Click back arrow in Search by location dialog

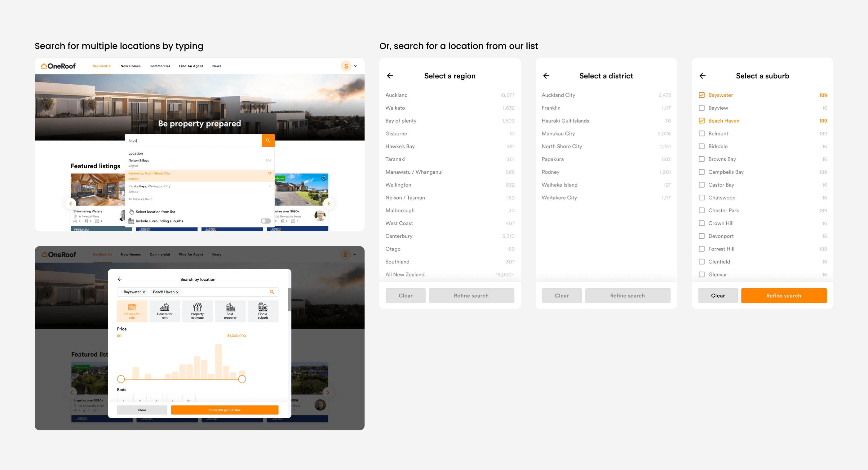[120, 279]
